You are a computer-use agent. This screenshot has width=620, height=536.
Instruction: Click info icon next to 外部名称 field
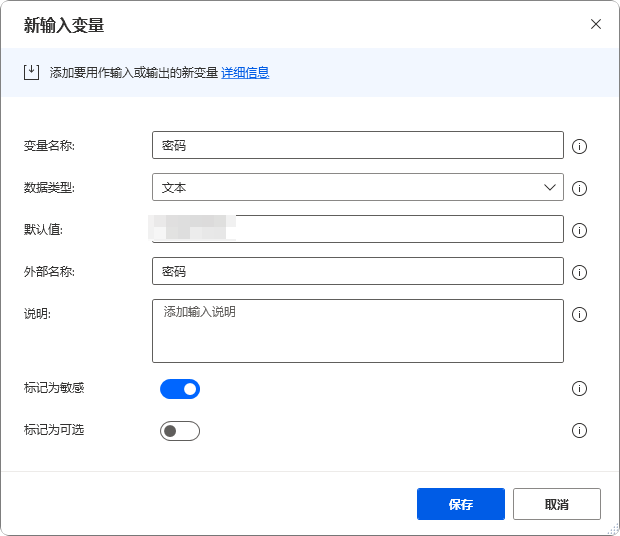pyautogui.click(x=579, y=272)
